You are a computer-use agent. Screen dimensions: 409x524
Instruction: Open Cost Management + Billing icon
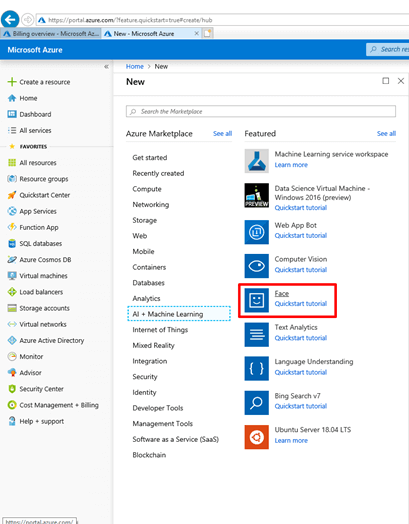tap(12, 405)
